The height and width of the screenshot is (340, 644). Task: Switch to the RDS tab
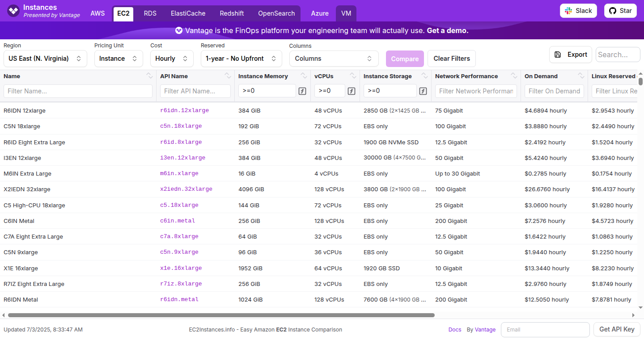150,13
